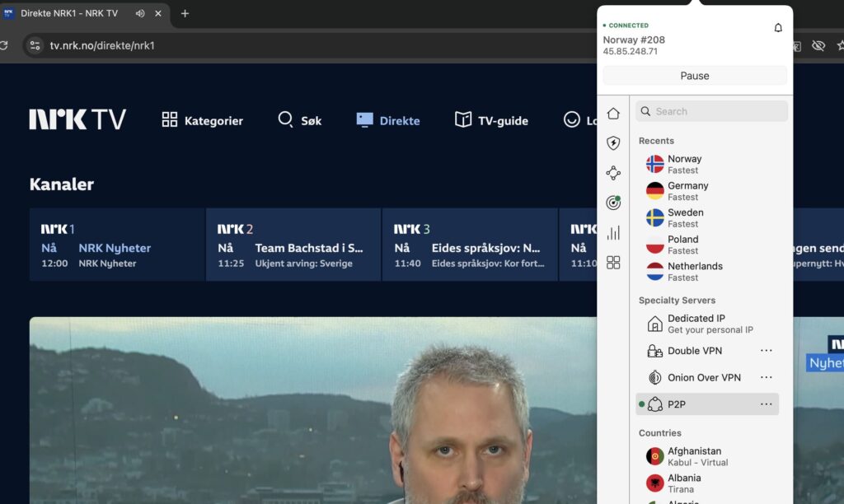844x504 pixels.
Task: Click the NRK TV logo
Action: (x=77, y=120)
